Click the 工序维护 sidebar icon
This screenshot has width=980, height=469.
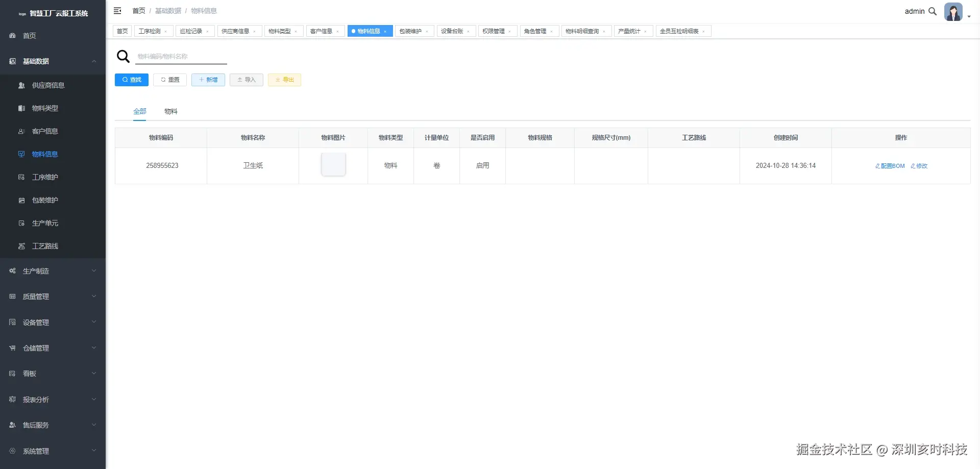click(21, 177)
